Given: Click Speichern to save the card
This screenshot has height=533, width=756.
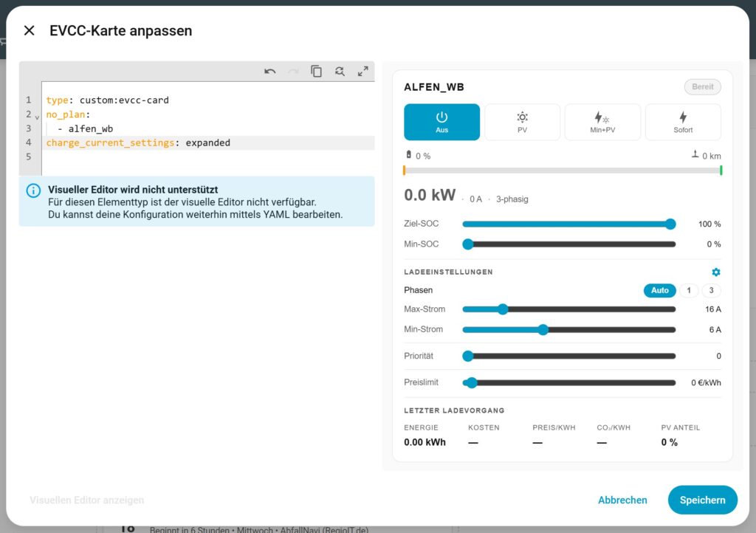Looking at the screenshot, I should (x=702, y=500).
